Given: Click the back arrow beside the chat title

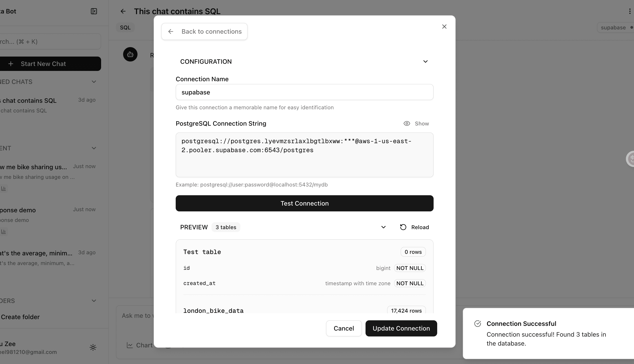Looking at the screenshot, I should click(123, 11).
